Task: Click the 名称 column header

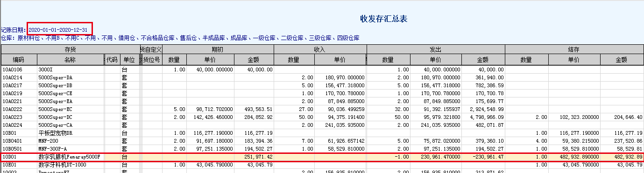Action: coord(70,60)
